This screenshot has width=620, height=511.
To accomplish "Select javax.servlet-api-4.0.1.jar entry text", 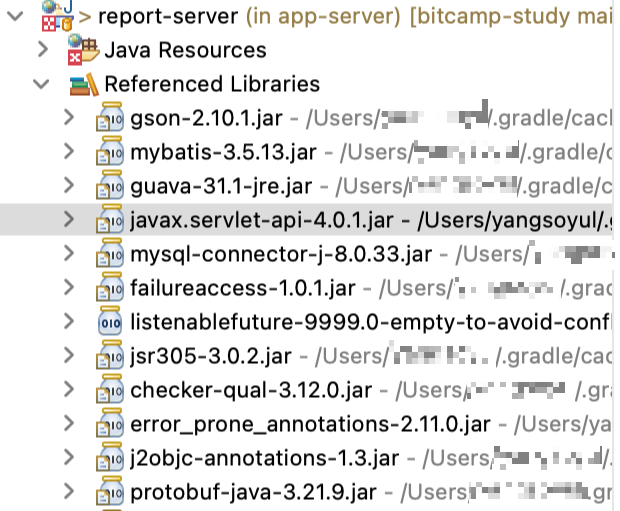I will coord(262,221).
